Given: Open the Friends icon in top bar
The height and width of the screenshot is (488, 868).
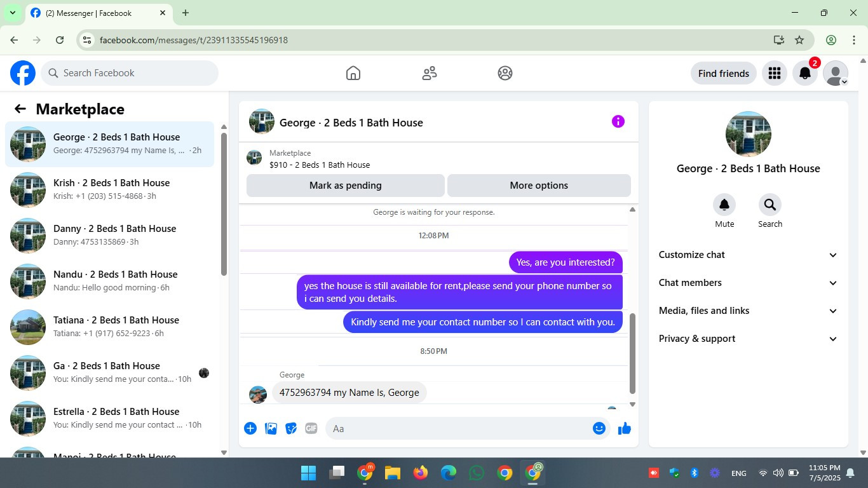Looking at the screenshot, I should click(x=430, y=73).
